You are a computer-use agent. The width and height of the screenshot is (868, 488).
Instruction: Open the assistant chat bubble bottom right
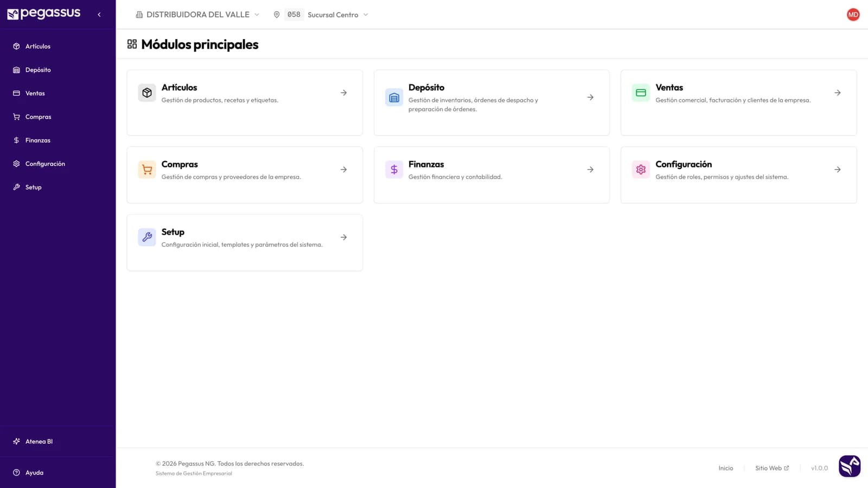[850, 466]
